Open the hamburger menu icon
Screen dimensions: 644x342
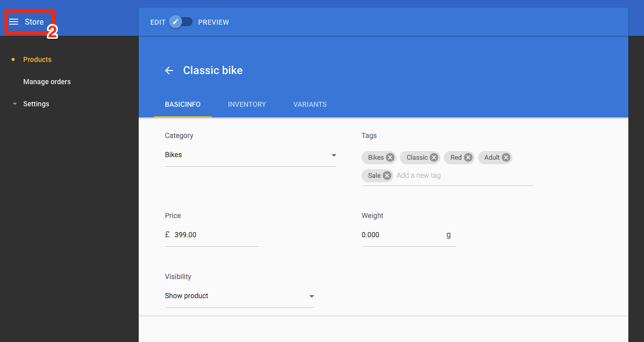(14, 22)
